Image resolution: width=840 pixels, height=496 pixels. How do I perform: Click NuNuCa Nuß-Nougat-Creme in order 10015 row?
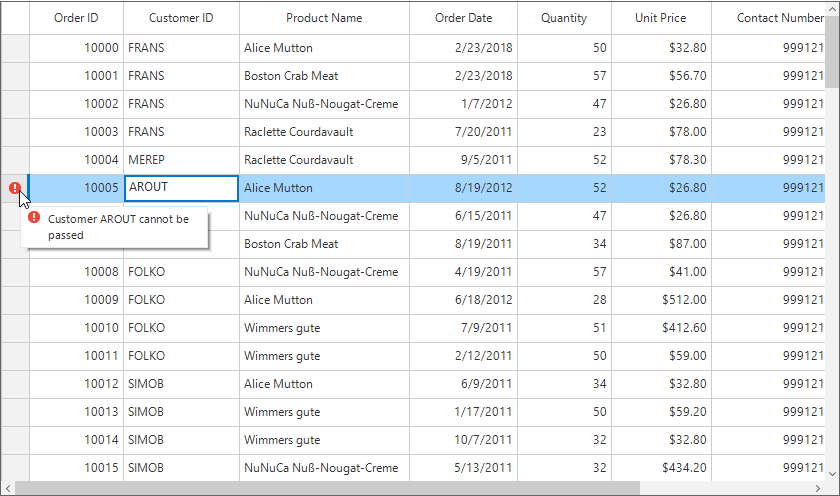(x=325, y=468)
